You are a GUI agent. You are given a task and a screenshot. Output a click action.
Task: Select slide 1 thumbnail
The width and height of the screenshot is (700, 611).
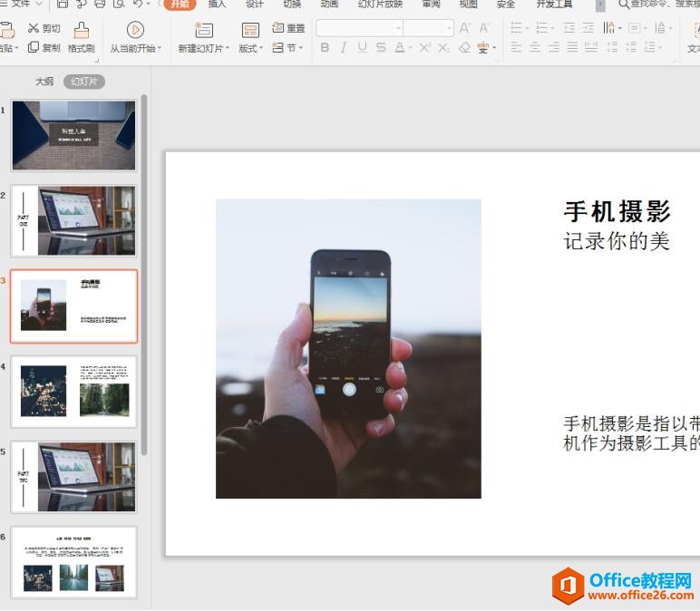point(73,135)
